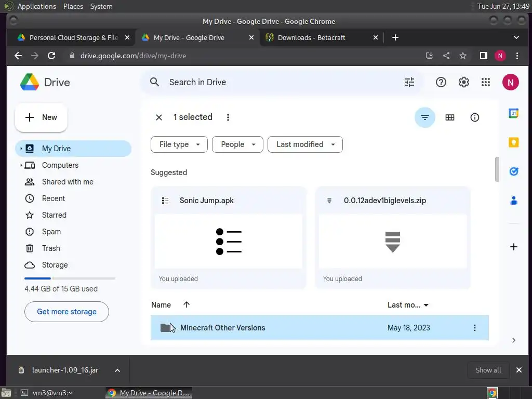The height and width of the screenshot is (399, 532).
Task: Toggle Chrome side panel
Action: tap(484, 56)
